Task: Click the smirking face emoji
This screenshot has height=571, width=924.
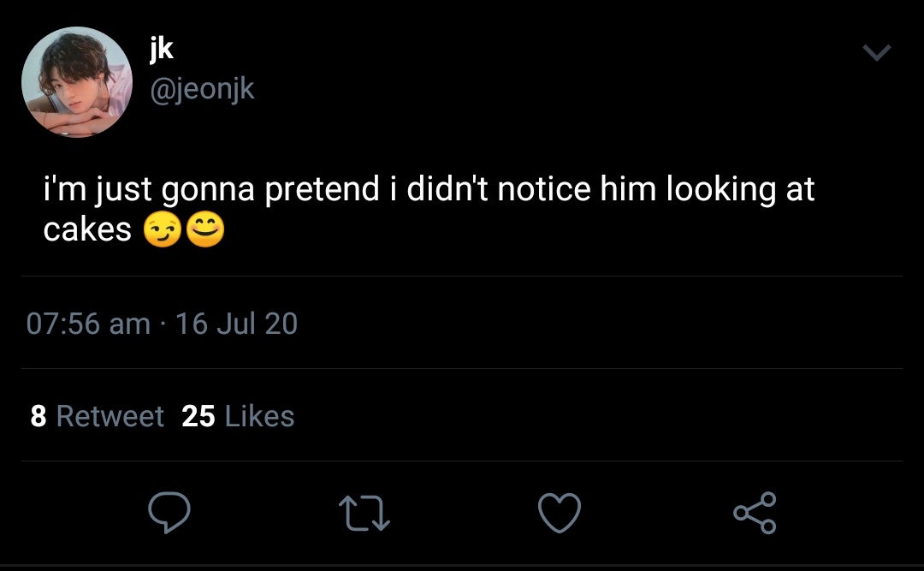Action: (162, 230)
